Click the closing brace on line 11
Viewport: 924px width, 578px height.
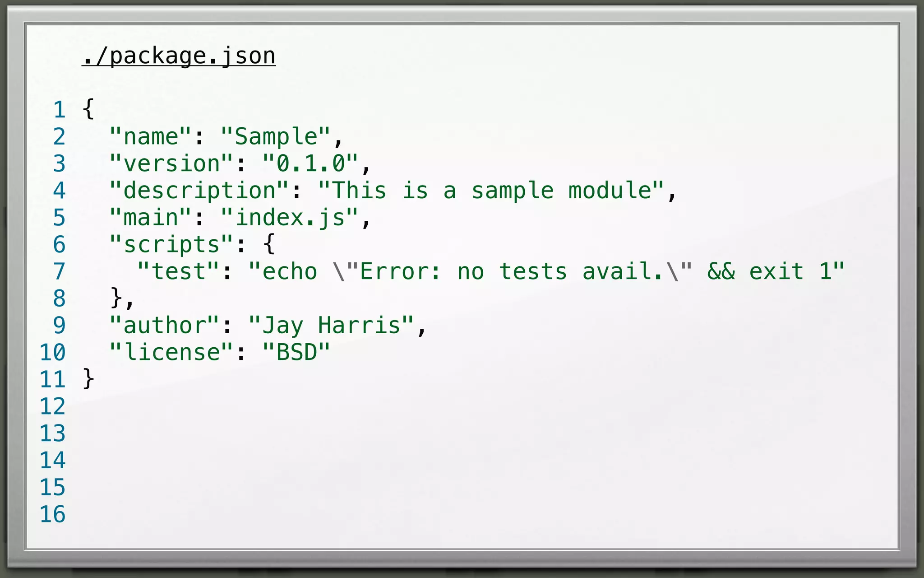pos(88,378)
